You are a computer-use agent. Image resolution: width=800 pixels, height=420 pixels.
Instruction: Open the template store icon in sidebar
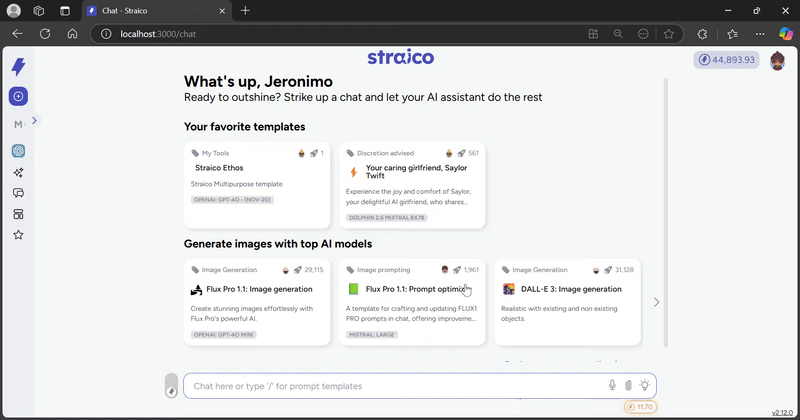pyautogui.click(x=18, y=214)
